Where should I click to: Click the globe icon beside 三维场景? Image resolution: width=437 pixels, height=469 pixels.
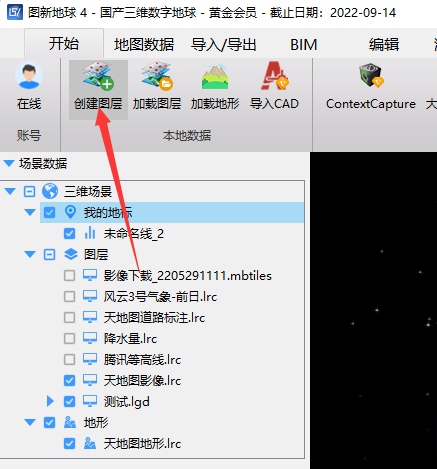point(50,191)
